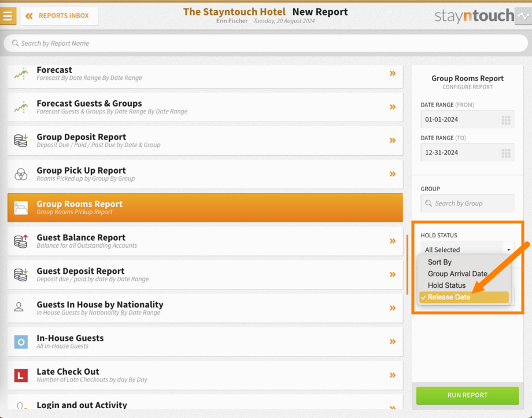Expand Group Deposit Report chevron

tap(393, 140)
